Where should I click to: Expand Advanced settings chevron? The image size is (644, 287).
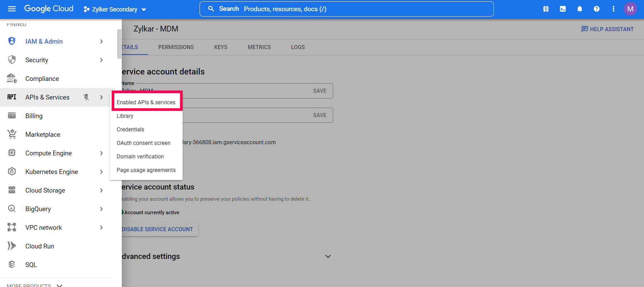coord(328,256)
